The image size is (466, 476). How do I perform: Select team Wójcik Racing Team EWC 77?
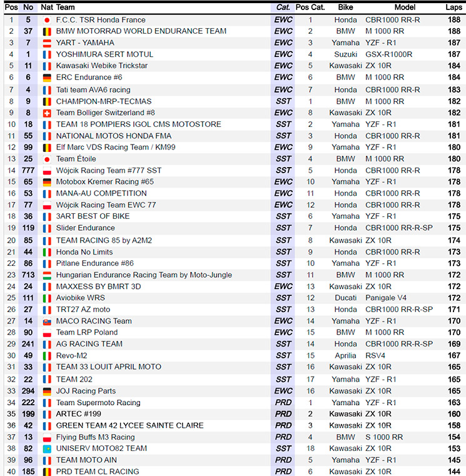[x=106, y=205]
